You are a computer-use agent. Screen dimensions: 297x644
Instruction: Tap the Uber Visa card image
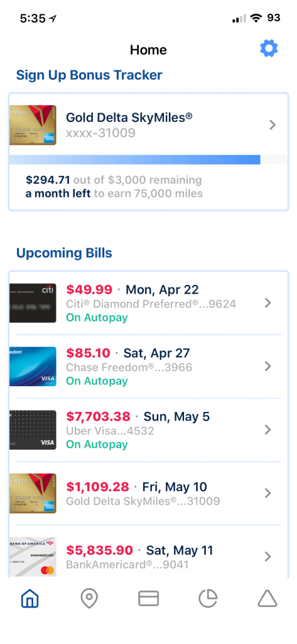click(x=33, y=430)
